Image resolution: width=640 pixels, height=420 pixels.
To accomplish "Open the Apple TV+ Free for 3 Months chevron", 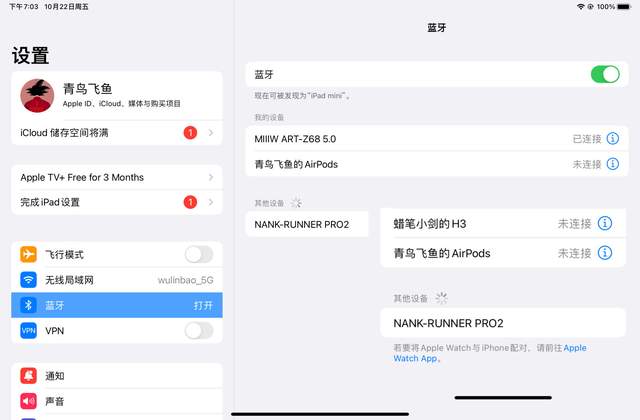I will tap(211, 177).
